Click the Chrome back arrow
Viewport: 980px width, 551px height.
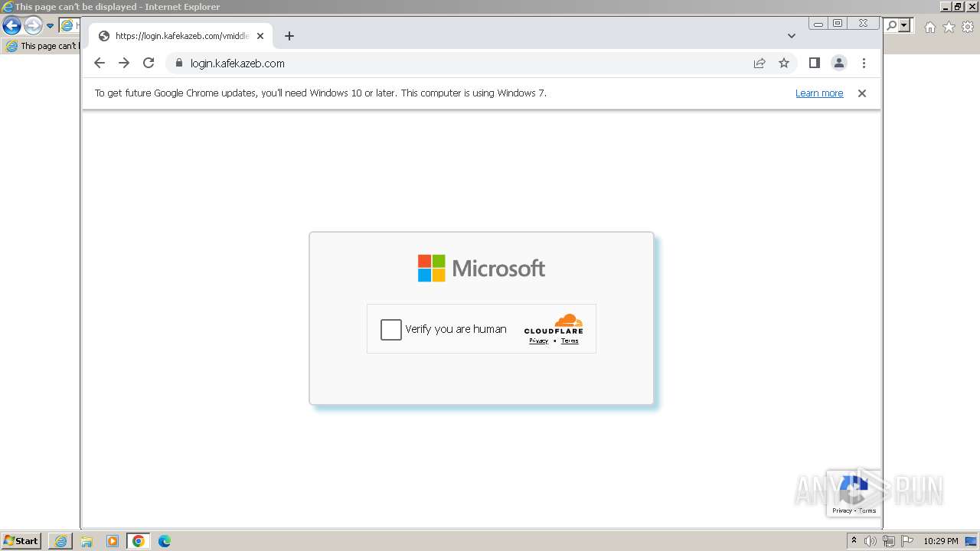[x=100, y=63]
